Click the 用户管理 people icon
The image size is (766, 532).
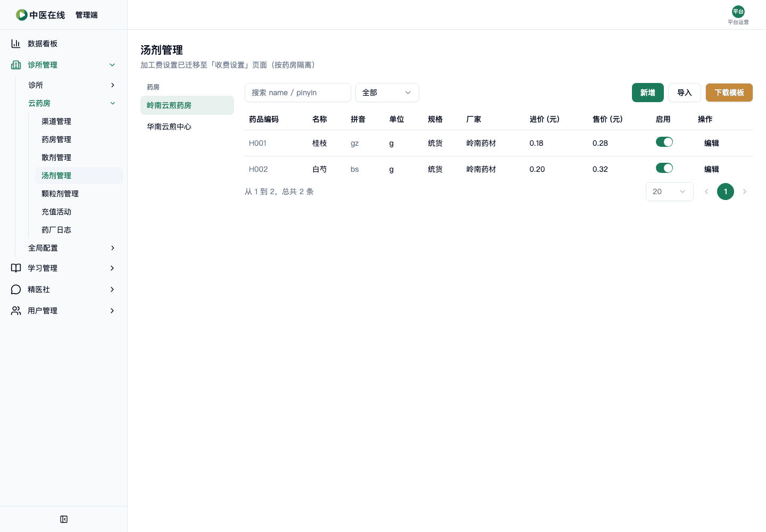click(x=16, y=311)
